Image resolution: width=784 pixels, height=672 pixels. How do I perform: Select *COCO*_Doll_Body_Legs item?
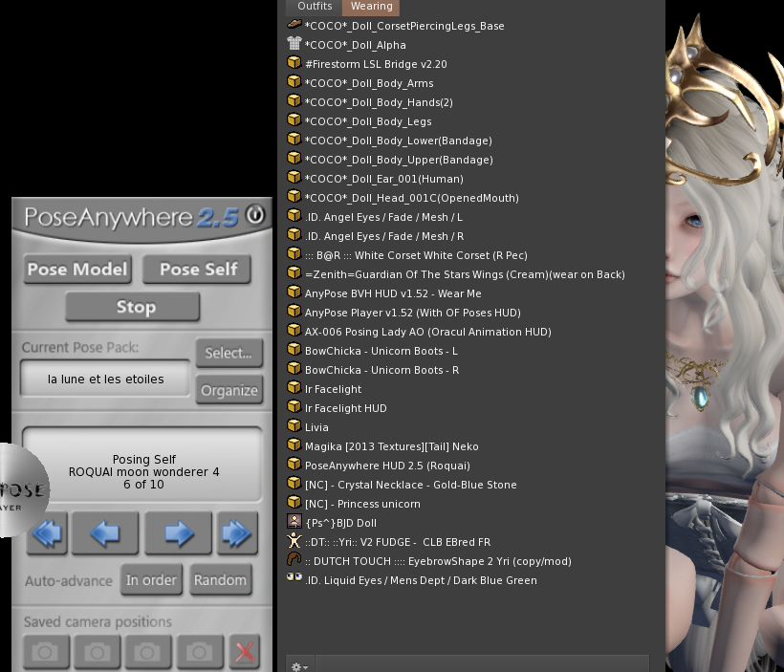tap(367, 121)
